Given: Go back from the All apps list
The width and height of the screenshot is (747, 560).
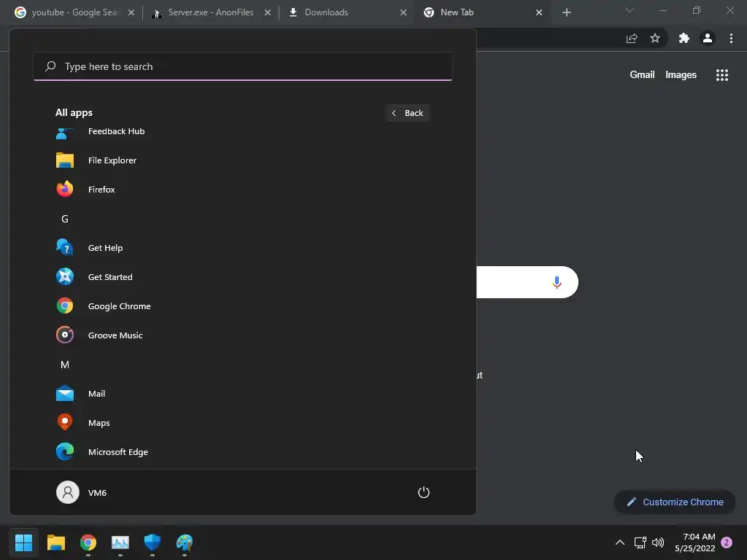Looking at the screenshot, I should tap(408, 113).
